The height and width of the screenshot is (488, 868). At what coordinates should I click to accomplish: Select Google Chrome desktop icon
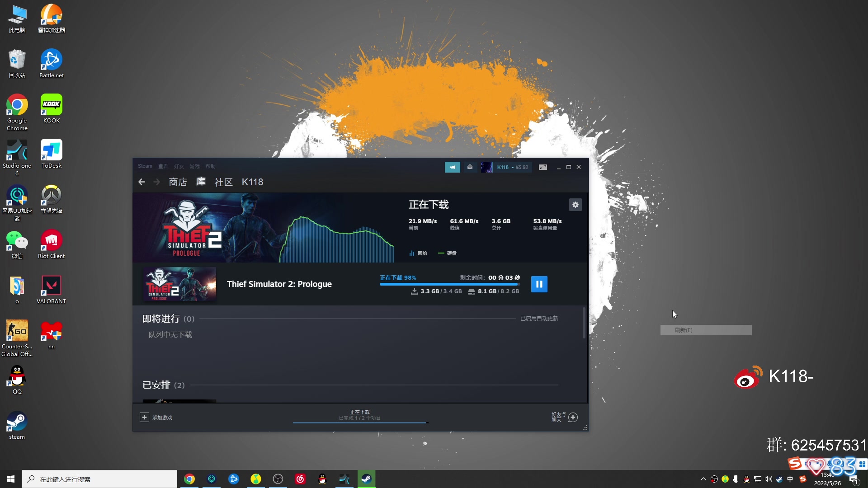[x=17, y=113]
